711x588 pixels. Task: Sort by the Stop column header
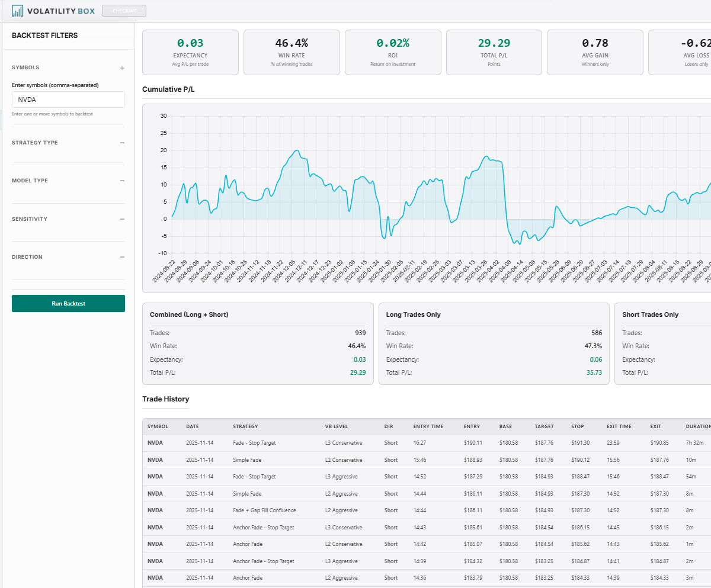[x=578, y=426]
